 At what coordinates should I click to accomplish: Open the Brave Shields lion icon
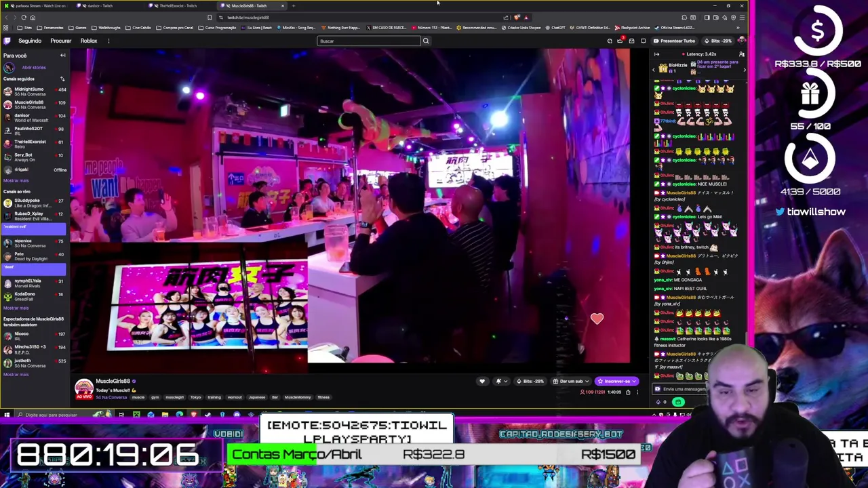coord(517,18)
